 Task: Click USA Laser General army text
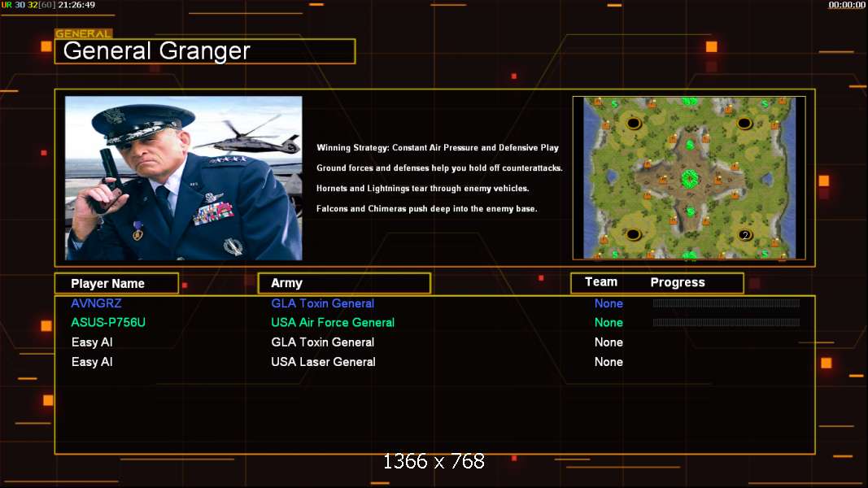point(323,362)
